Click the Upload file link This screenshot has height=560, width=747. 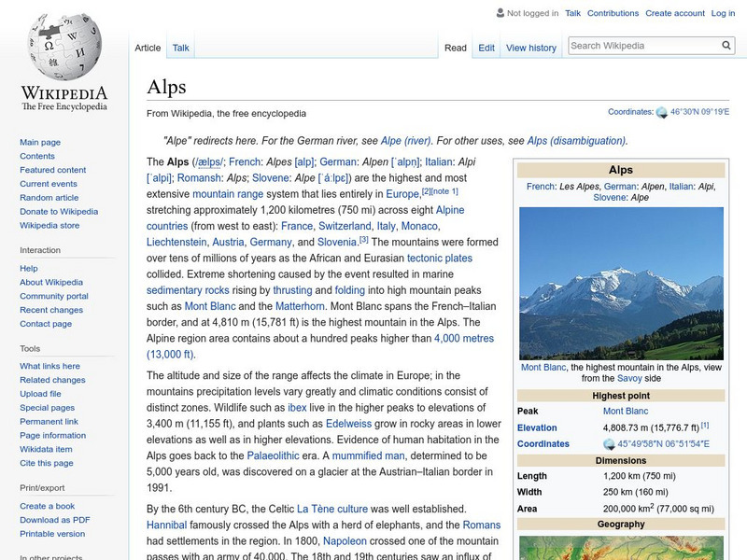(x=40, y=393)
